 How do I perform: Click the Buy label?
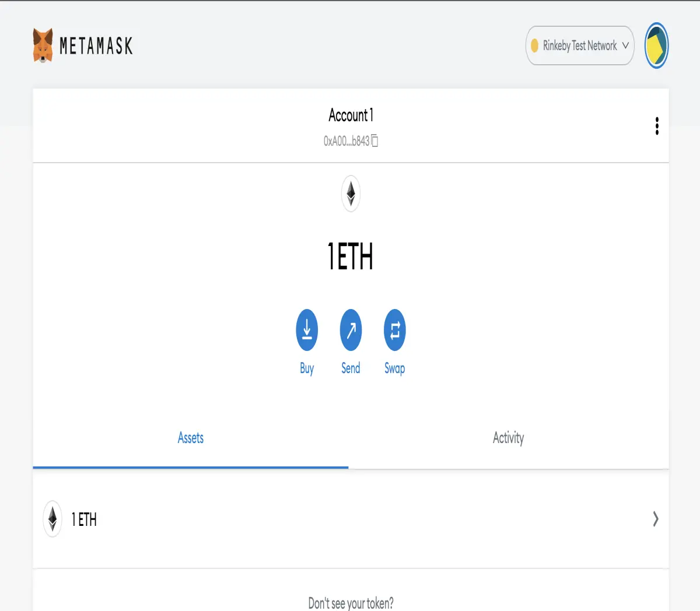pyautogui.click(x=307, y=368)
